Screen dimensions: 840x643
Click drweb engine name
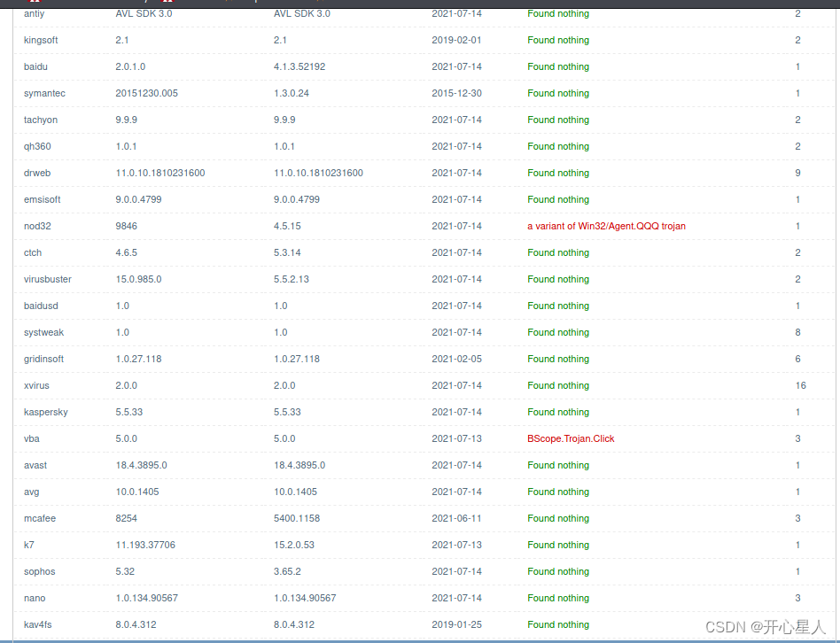tap(37, 173)
